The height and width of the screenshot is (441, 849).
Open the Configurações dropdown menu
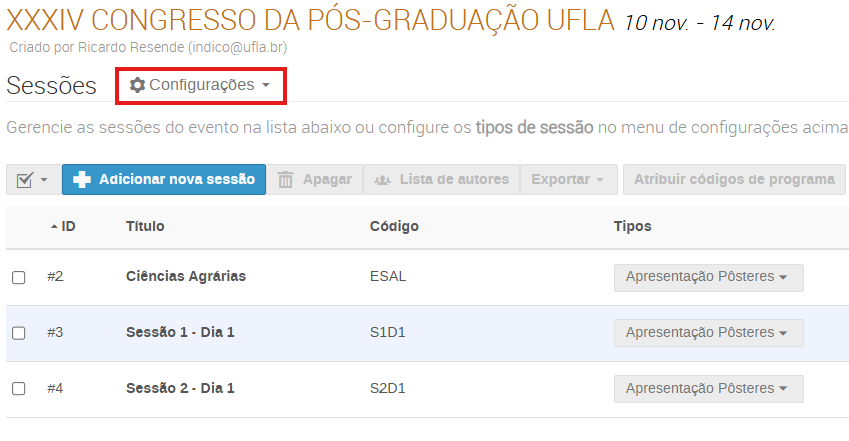[202, 86]
